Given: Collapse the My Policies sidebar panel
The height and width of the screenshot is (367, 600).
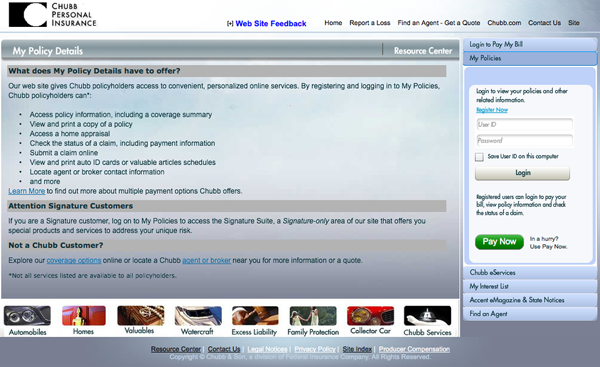Looking at the screenshot, I should 530,58.
